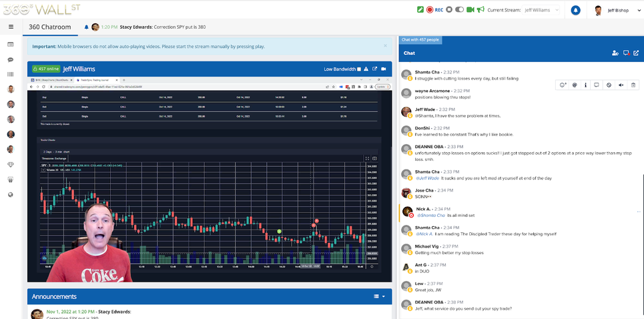Pop out the Chat panel in new window
This screenshot has width=644, height=319.
tap(636, 53)
